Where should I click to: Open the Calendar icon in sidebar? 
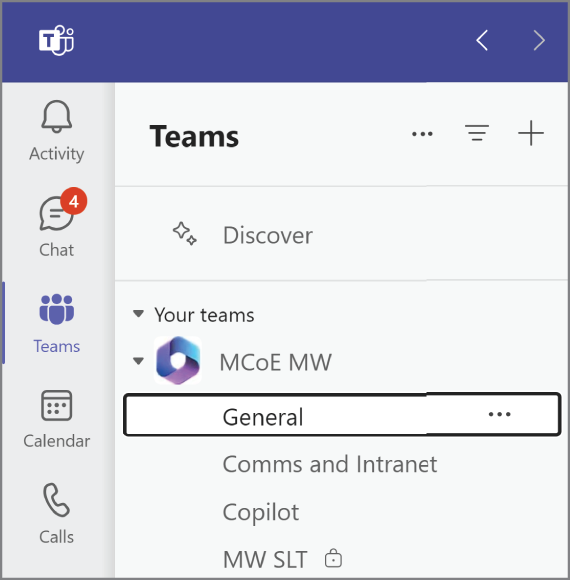[x=57, y=405]
